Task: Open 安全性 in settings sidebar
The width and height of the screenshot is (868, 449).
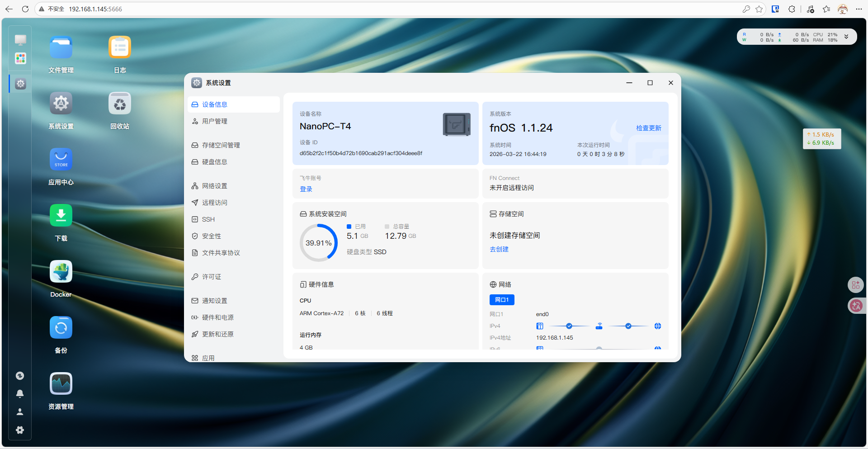Action: (234, 236)
